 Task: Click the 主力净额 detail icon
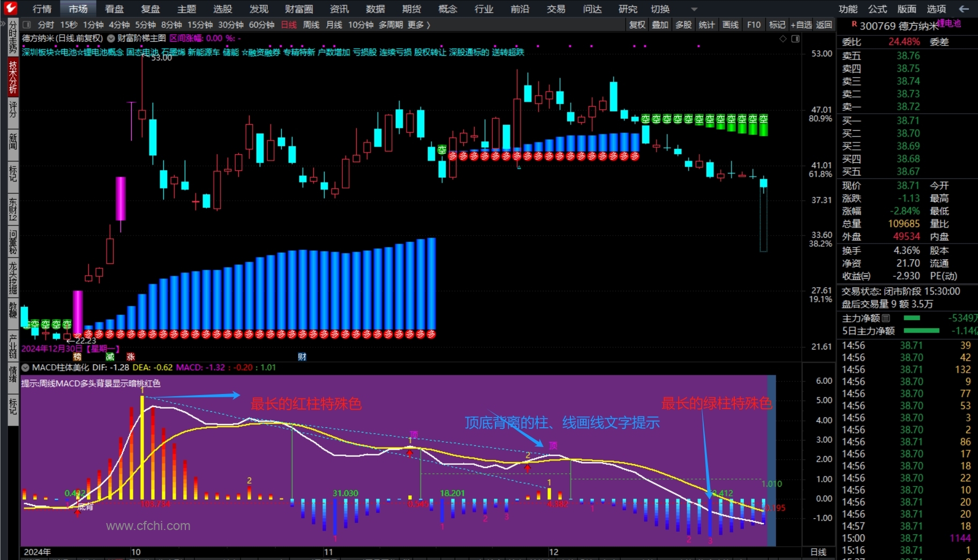point(886,318)
